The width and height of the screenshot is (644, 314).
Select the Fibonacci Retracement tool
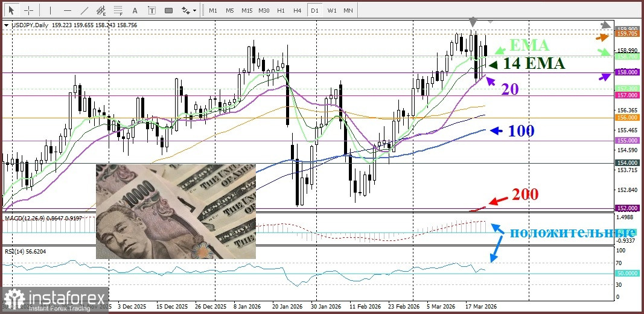(x=119, y=10)
